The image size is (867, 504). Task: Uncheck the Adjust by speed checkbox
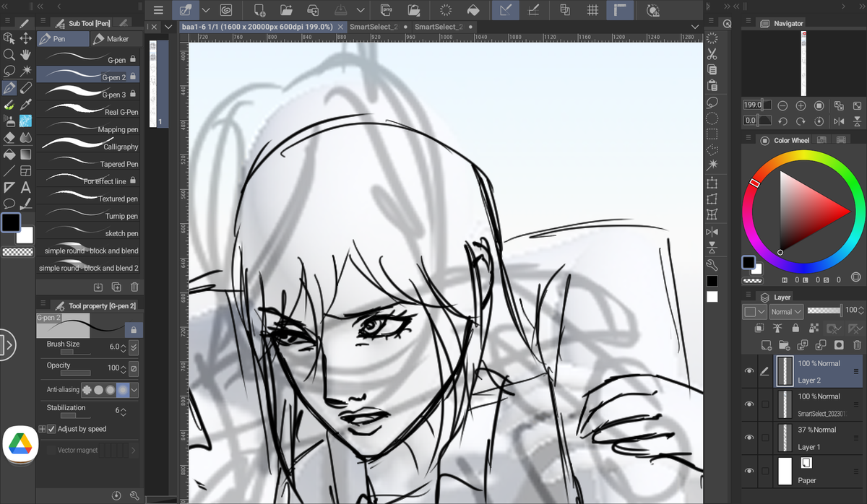point(51,429)
